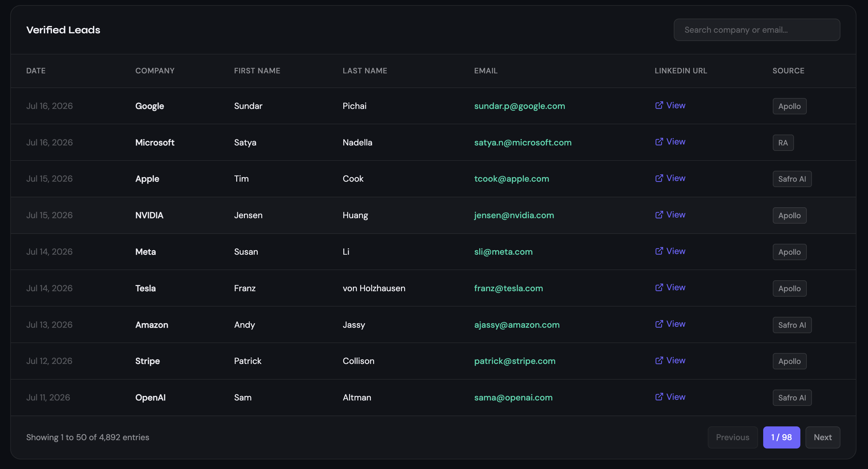Click the COMPANY column header
The height and width of the screenshot is (469, 868).
[155, 71]
